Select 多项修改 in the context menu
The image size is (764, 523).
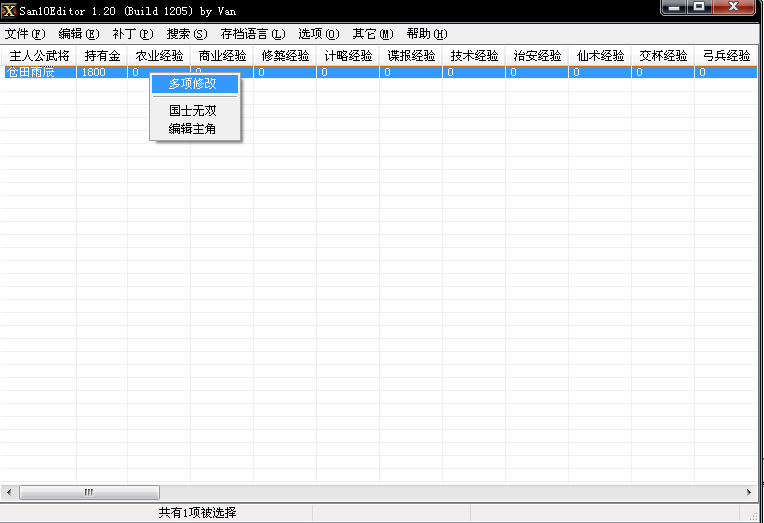(x=193, y=83)
